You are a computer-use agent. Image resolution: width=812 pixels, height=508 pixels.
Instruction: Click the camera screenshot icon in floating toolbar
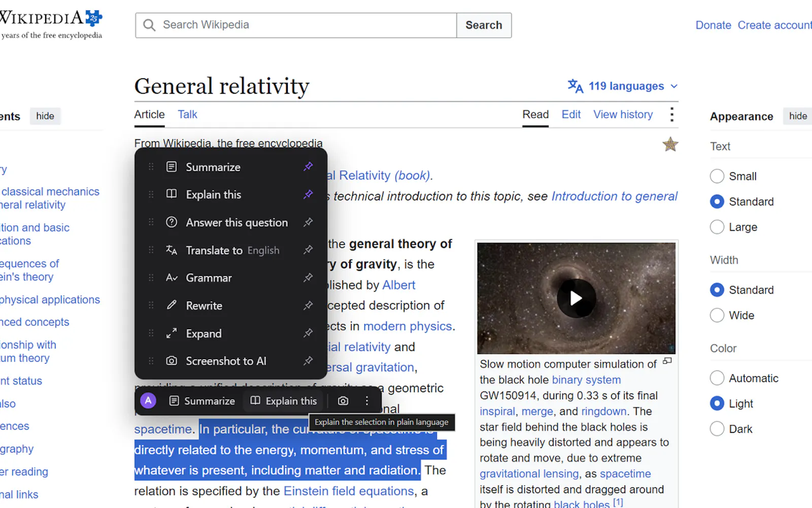pos(343,401)
